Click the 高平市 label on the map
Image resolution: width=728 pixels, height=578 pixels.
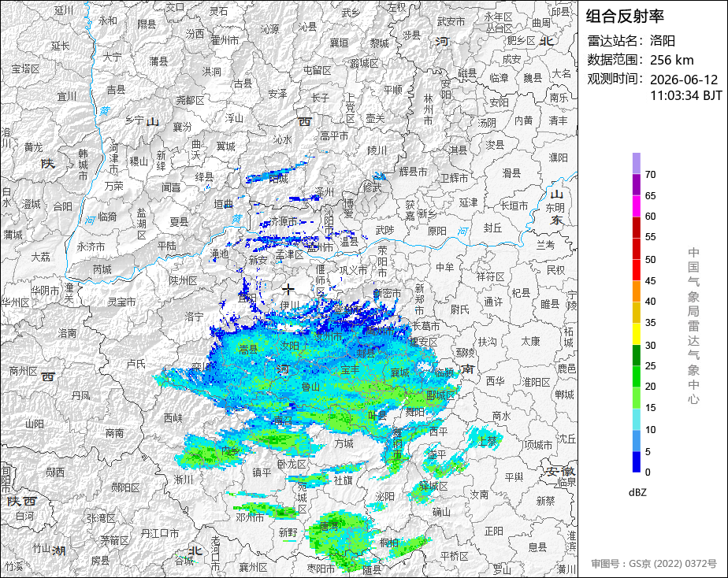(334, 136)
